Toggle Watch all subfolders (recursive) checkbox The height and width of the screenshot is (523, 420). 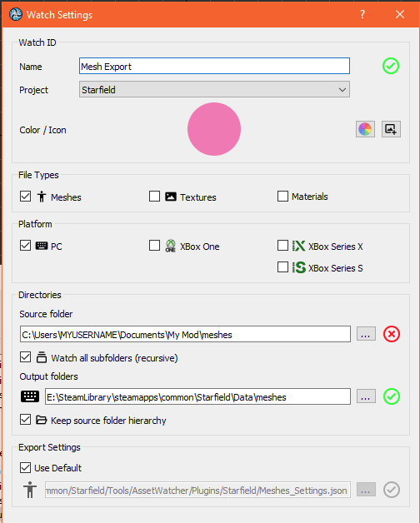click(x=25, y=357)
